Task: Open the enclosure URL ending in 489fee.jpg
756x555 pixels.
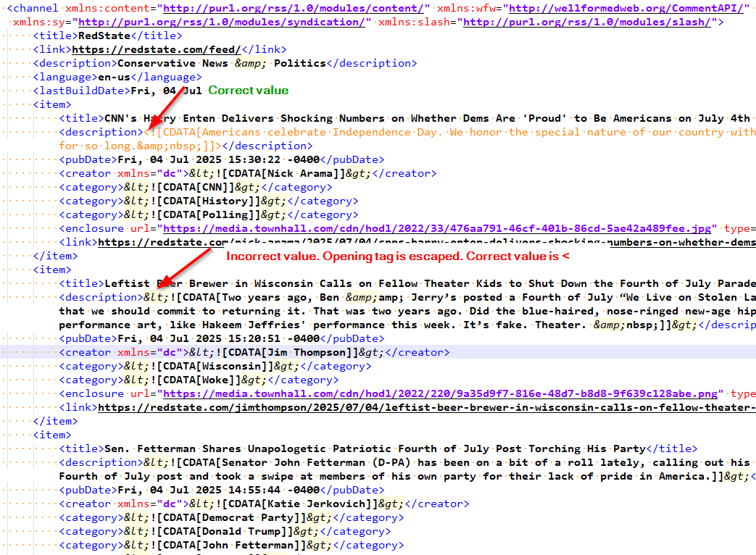Action: pos(441,229)
